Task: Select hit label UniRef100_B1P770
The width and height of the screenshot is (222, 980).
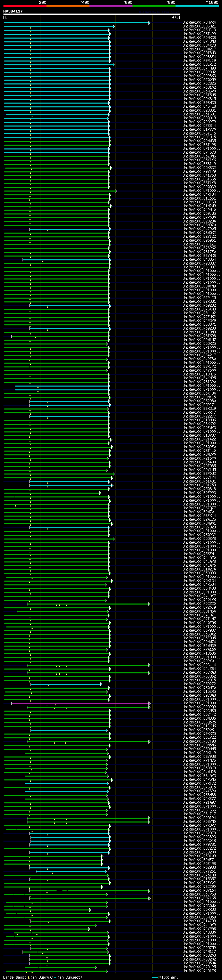Action: point(199,129)
